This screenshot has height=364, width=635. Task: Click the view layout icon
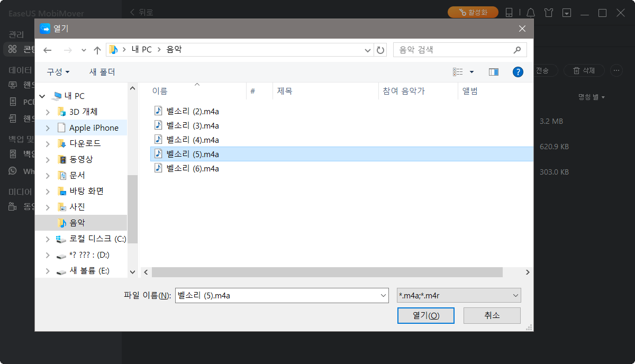pyautogui.click(x=458, y=72)
